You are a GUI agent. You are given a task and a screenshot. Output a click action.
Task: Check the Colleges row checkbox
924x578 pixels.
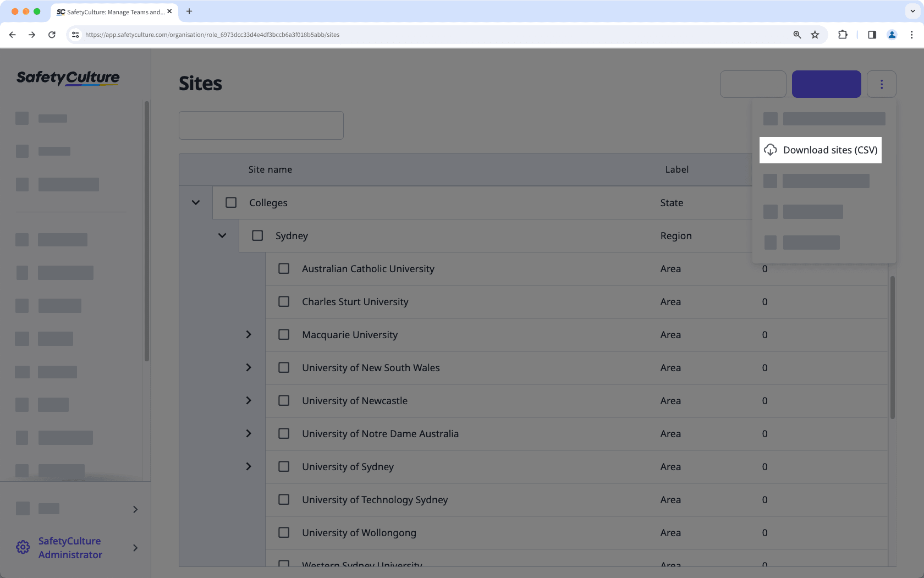(230, 202)
